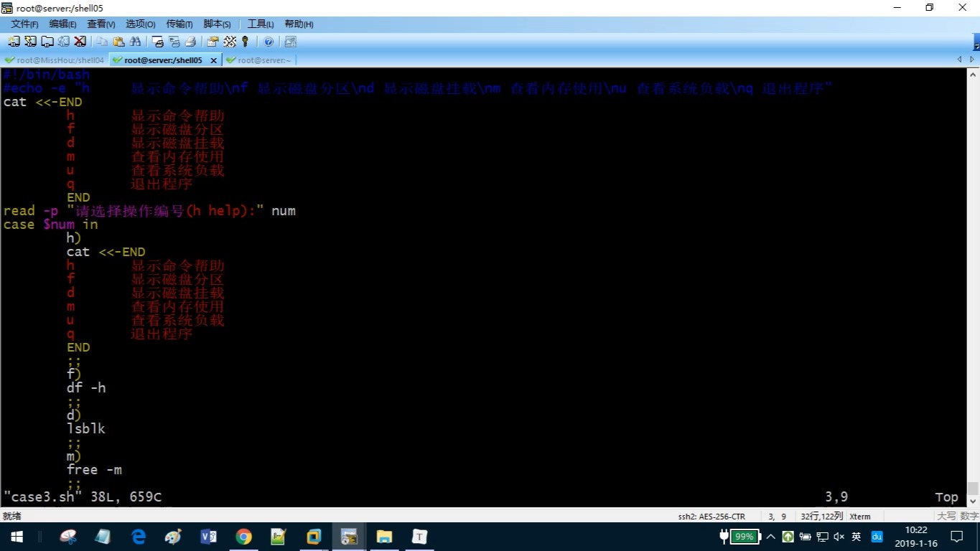Click the 英 input method indicator
Viewport: 980px width, 551px height.
(857, 537)
